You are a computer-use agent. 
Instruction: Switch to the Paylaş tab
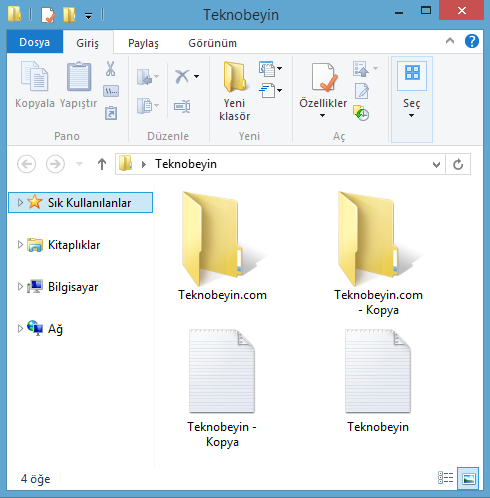(x=143, y=43)
